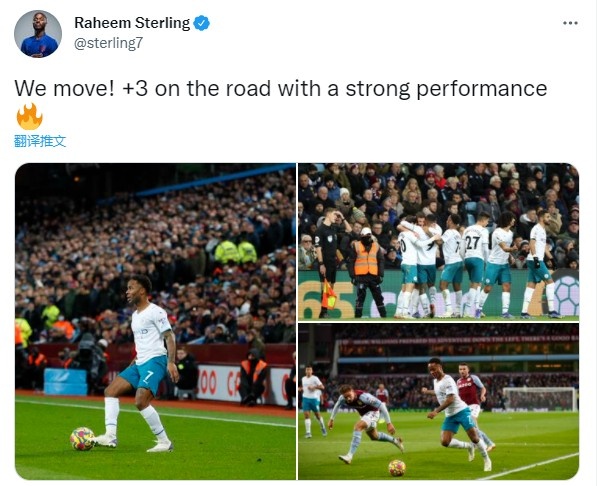This screenshot has width=597, height=486.
Task: Click the match ball in the bottom-right photo
Action: tap(397, 468)
